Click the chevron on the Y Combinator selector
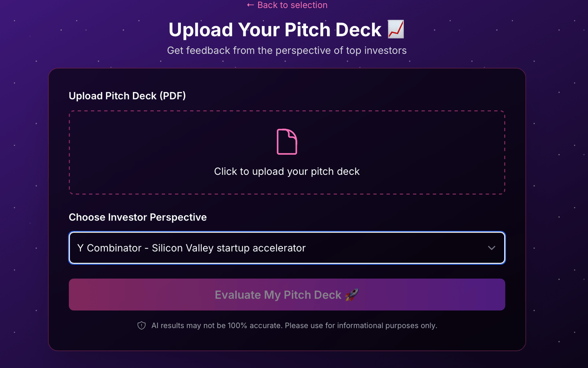 pos(492,248)
